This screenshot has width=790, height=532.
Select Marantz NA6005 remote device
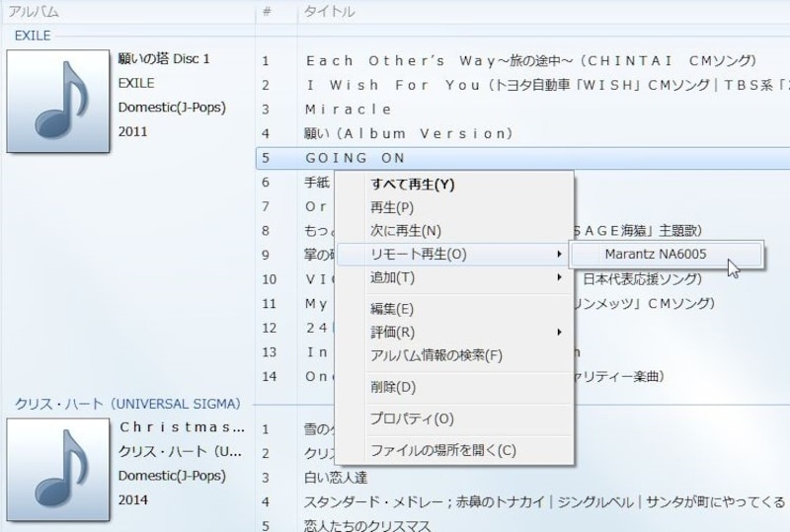655,254
